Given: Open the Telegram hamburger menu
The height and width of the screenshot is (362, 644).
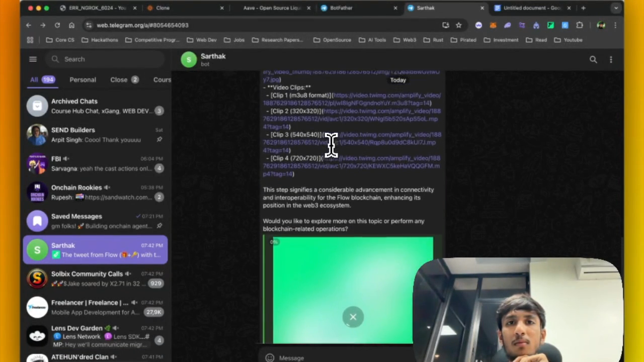Looking at the screenshot, I should coord(33,59).
